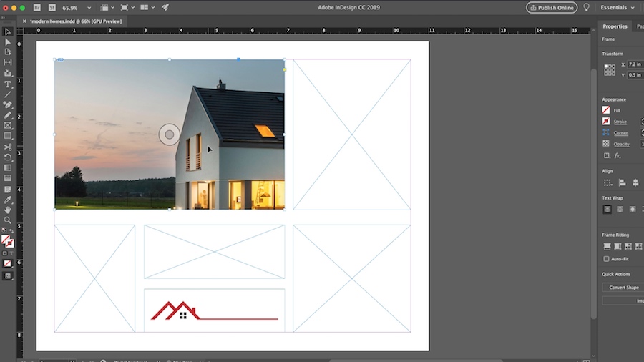The width and height of the screenshot is (644, 362).
Task: Select the Pencil tool
Action: click(7, 115)
